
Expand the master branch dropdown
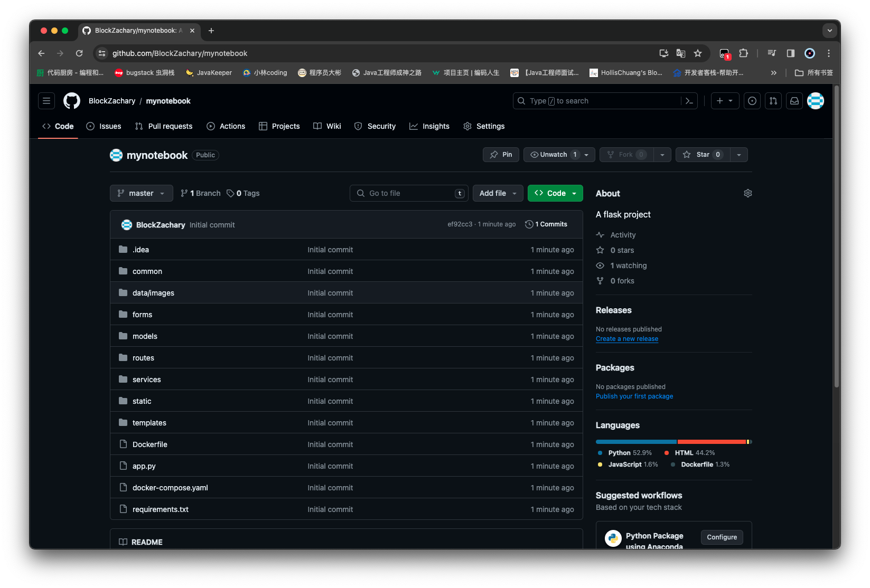click(141, 193)
